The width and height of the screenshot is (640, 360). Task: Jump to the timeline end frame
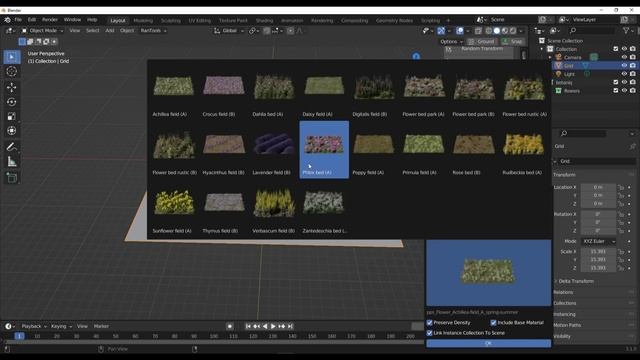[x=290, y=326]
